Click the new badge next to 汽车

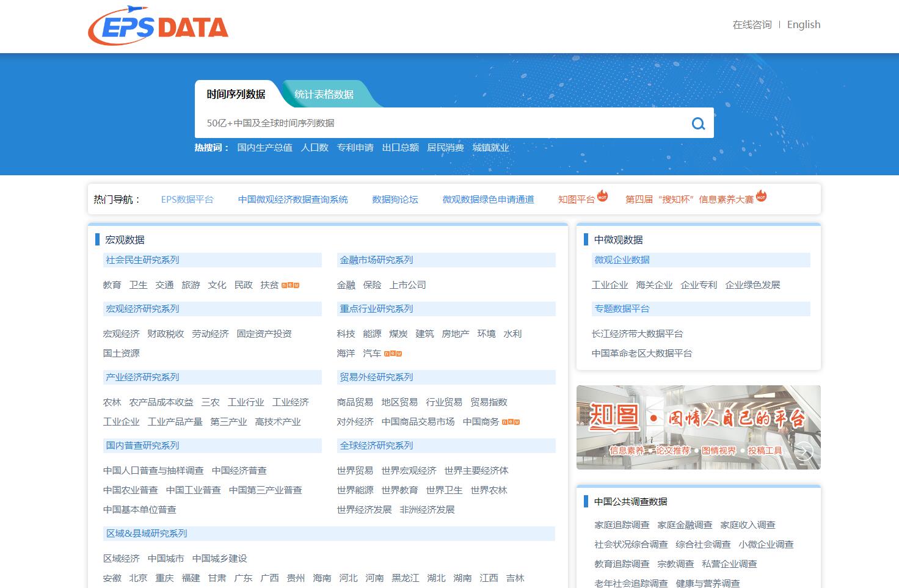pos(393,354)
